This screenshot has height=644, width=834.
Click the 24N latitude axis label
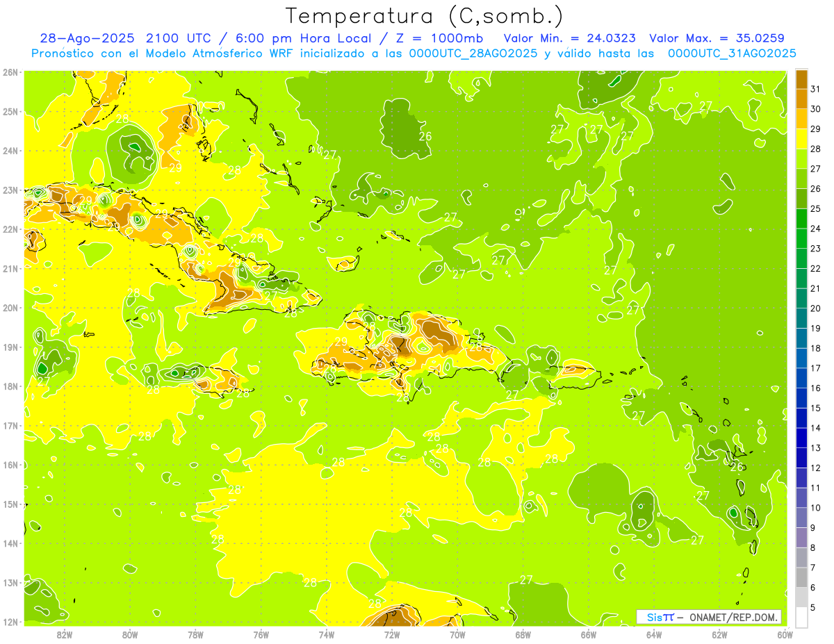[10, 151]
